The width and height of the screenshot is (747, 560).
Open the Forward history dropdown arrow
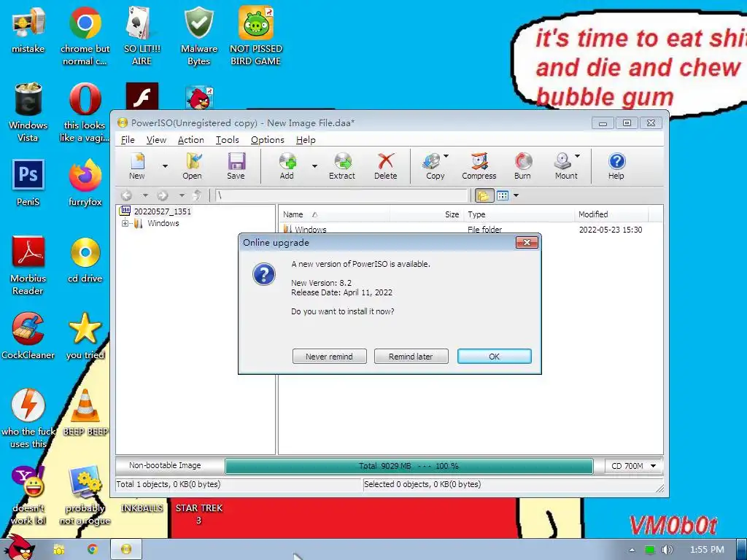[182, 195]
